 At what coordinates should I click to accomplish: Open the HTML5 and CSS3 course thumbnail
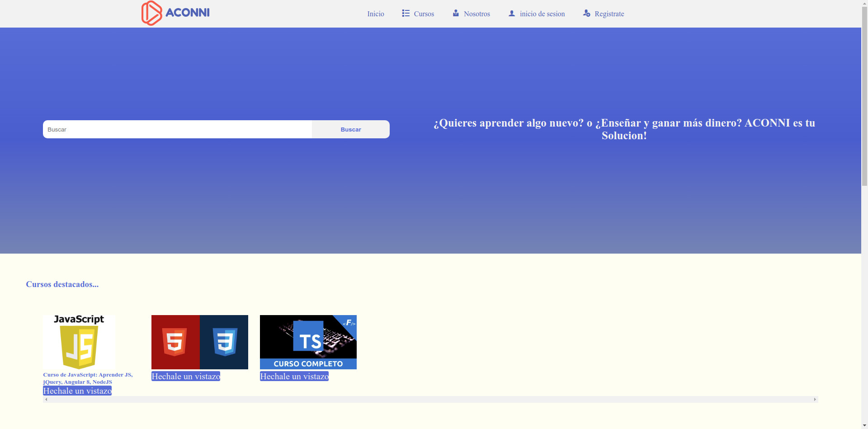200,342
